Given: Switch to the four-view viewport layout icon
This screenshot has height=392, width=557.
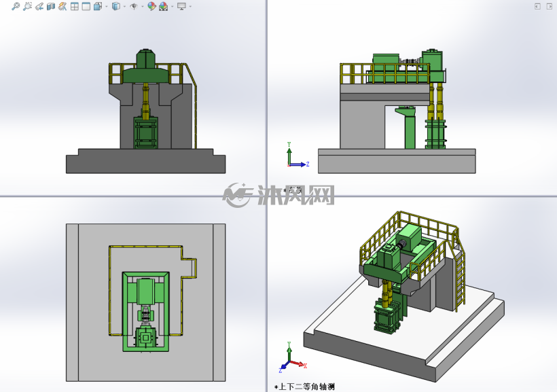Looking at the screenshot, I should pos(75,6).
